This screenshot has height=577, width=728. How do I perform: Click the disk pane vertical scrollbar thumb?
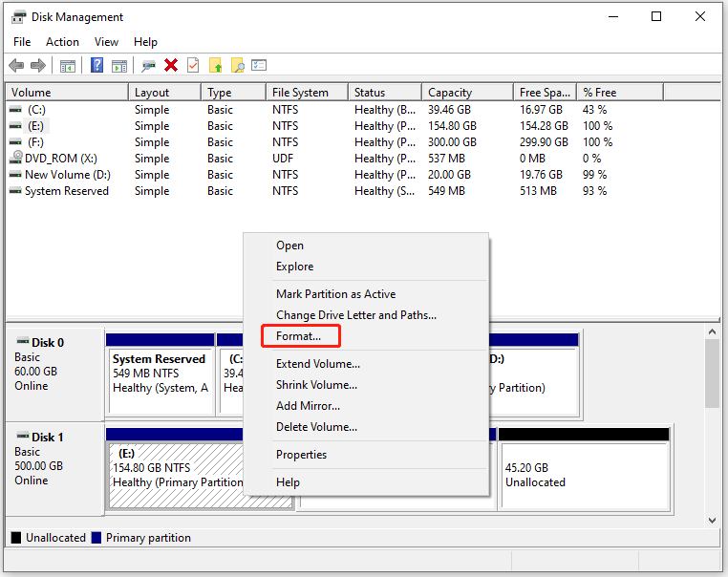tap(712, 374)
